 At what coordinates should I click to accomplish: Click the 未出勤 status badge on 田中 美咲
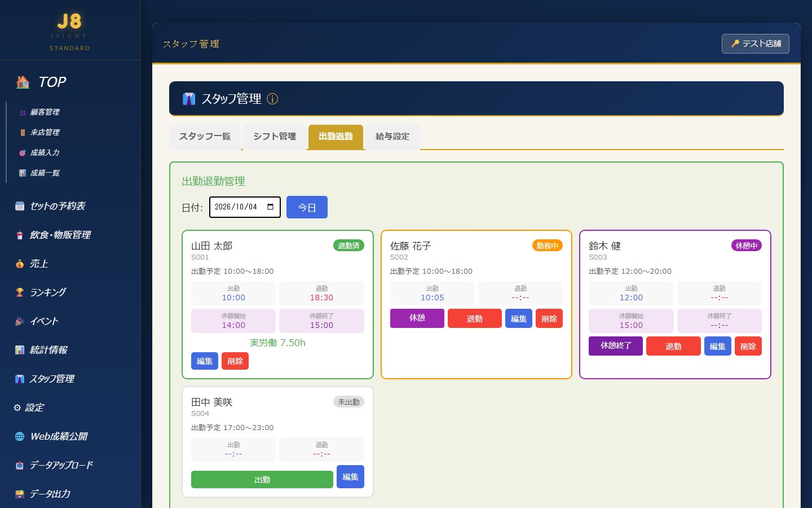[x=348, y=402]
